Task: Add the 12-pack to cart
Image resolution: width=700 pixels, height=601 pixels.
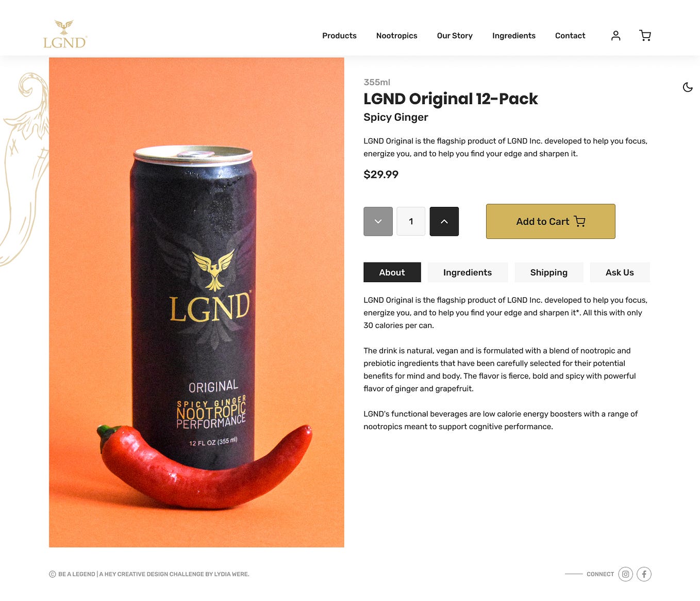Action: click(551, 221)
